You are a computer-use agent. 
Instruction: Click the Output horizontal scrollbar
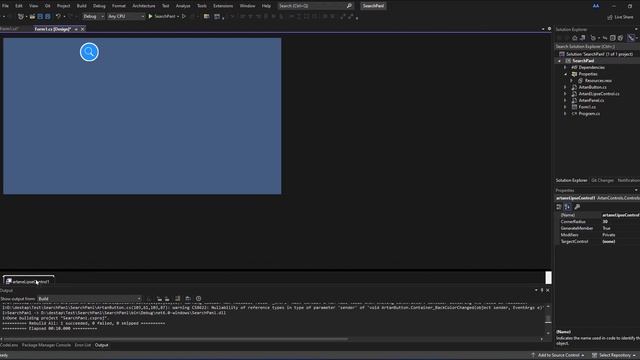[x=176, y=339]
